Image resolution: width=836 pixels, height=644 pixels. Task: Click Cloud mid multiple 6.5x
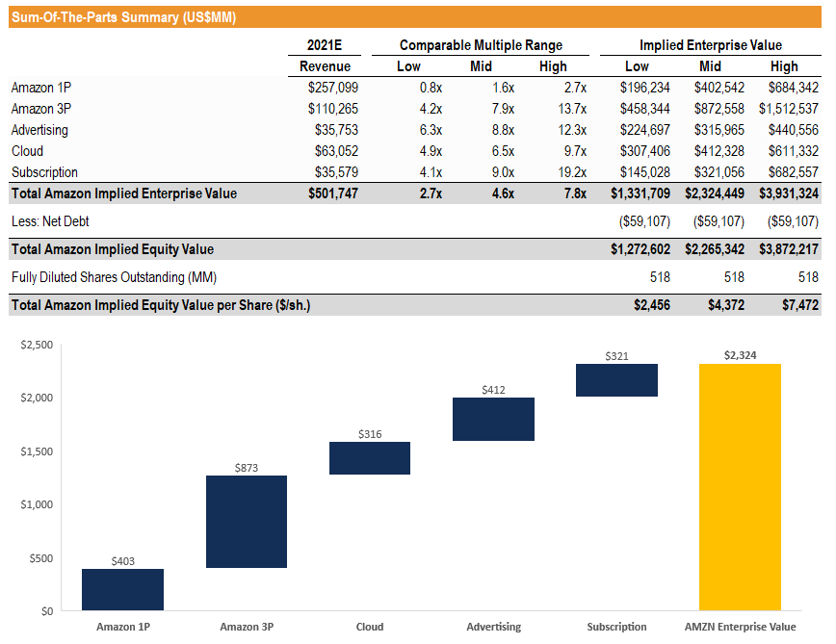(x=503, y=151)
